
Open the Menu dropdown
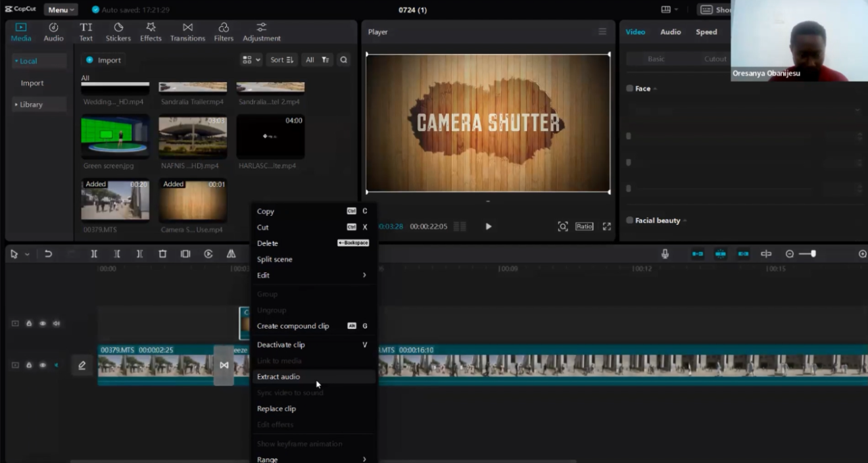click(60, 10)
